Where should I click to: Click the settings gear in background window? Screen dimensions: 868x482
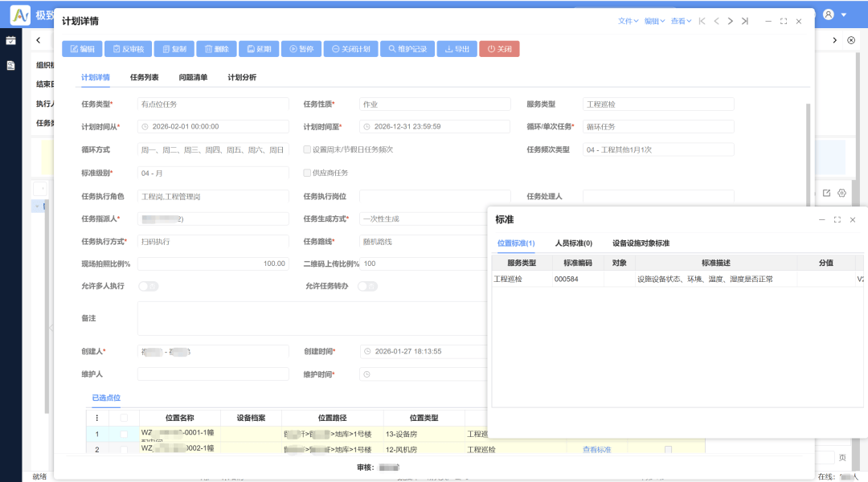842,193
